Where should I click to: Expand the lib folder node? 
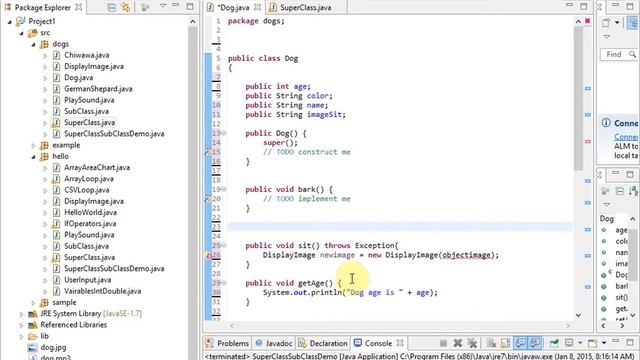click(x=22, y=337)
